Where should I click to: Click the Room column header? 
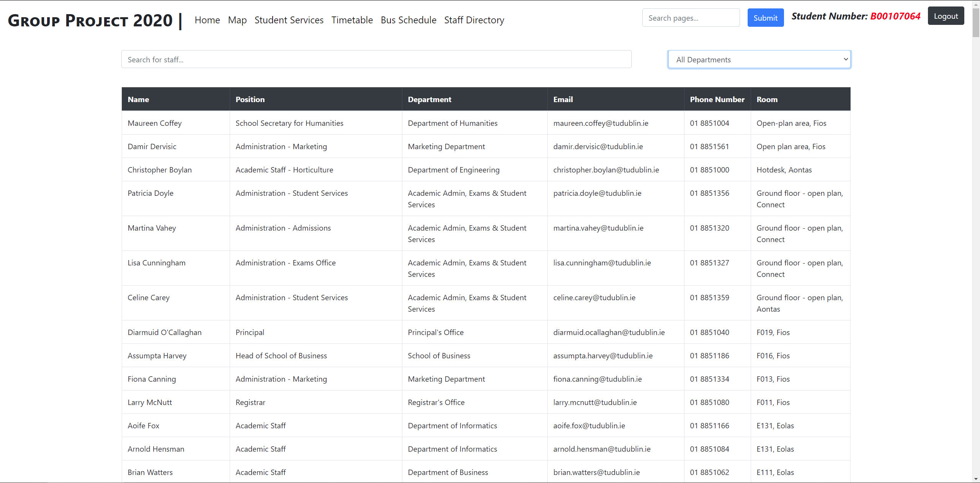[800, 99]
